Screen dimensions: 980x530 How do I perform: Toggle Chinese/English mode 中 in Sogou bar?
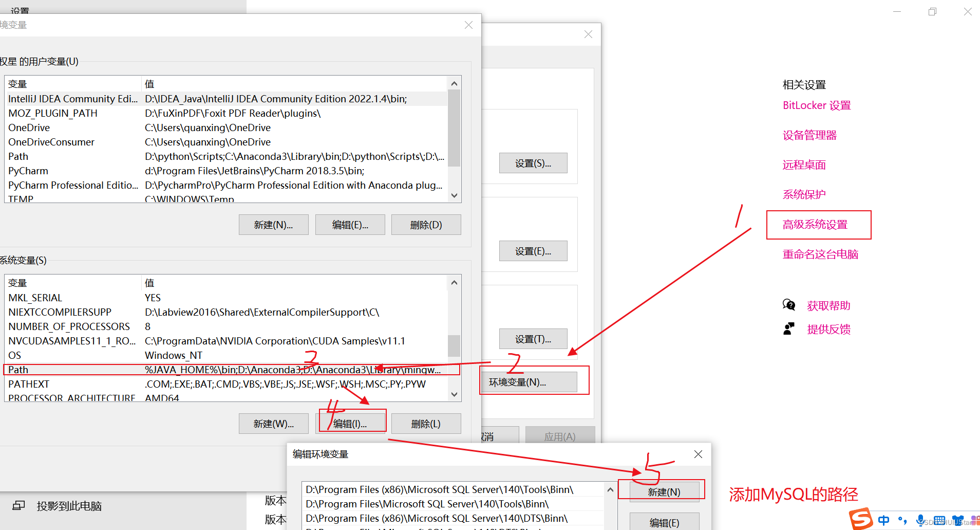[x=884, y=520]
